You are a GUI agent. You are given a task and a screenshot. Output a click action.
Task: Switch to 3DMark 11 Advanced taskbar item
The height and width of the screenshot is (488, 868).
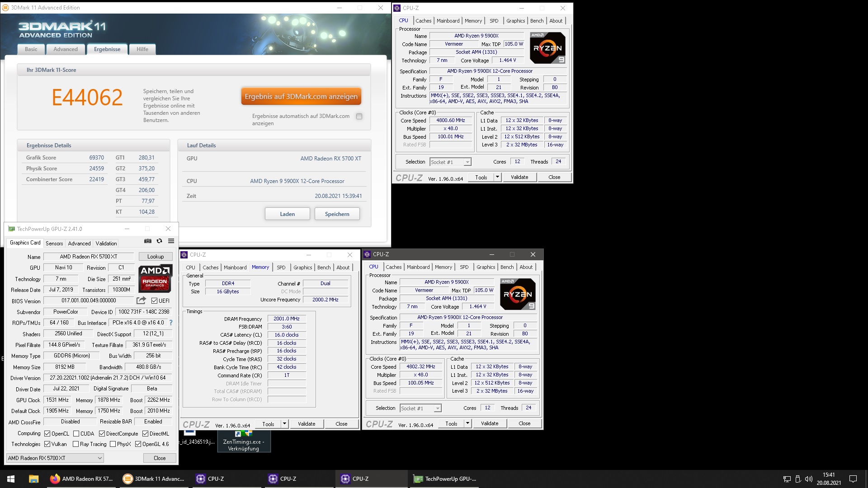coord(154,479)
